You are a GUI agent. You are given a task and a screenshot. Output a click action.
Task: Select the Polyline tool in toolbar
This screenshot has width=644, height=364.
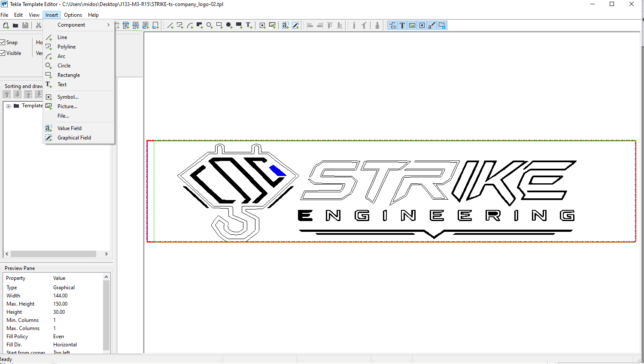point(180,25)
